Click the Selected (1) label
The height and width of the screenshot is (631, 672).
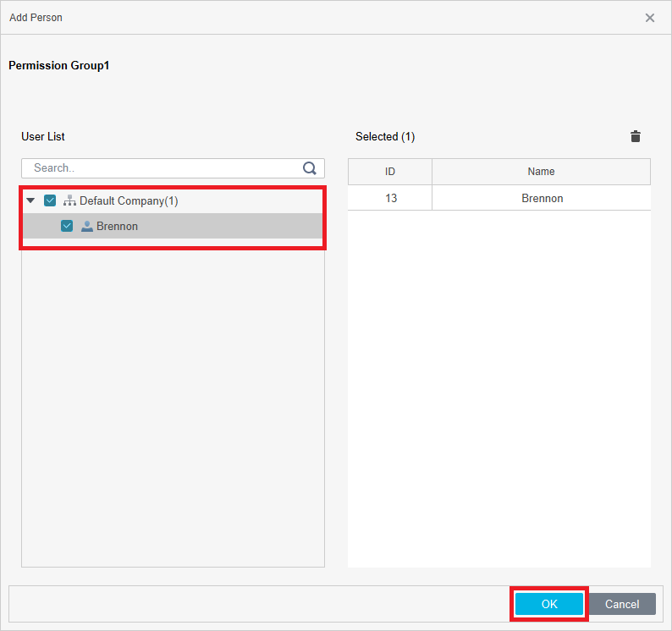385,136
